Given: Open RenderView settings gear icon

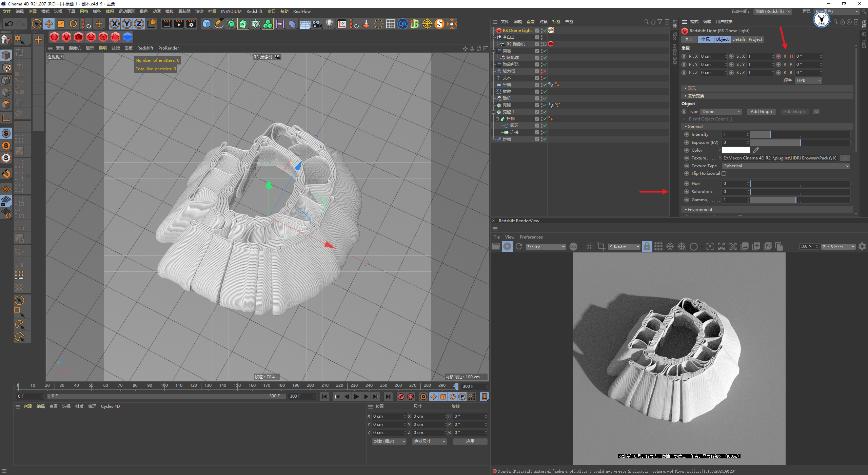Looking at the screenshot, I should (x=862, y=247).
